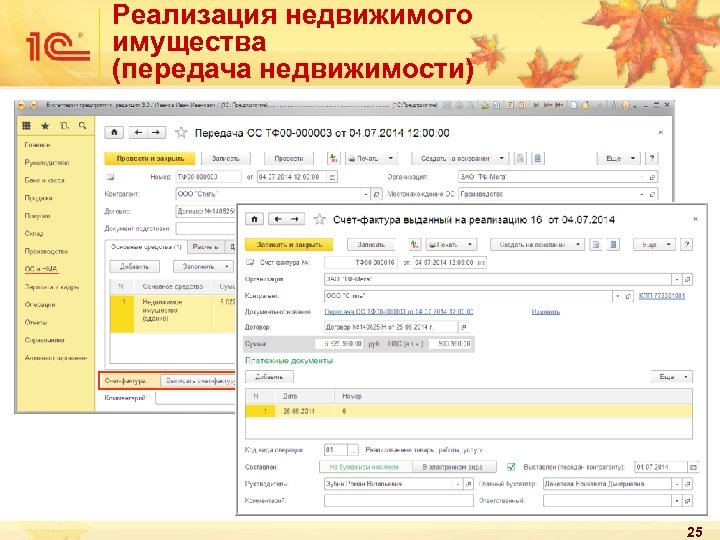Viewport: 720px width, 540px height.
Task: Expand Организация dropdown in Счет-фактура form
Action: tap(677, 279)
